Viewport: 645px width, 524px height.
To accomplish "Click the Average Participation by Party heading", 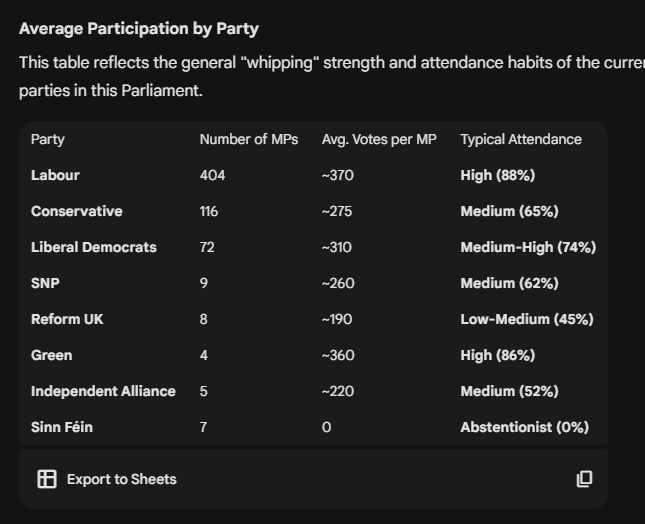I will coord(138,29).
